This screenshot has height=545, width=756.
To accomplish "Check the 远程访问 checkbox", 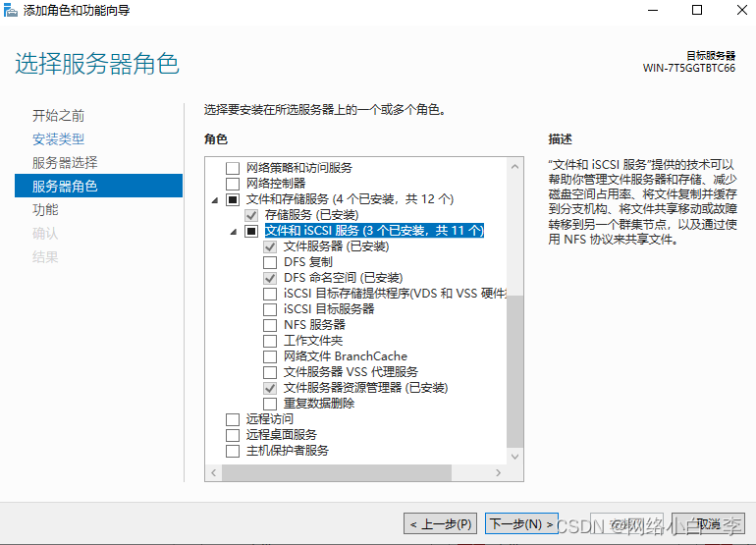I will pos(233,419).
